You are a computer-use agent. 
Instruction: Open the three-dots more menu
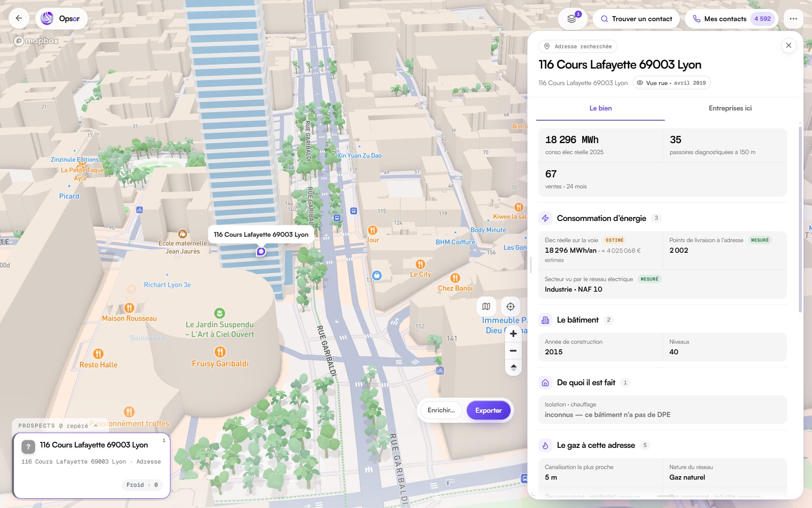coord(793,19)
